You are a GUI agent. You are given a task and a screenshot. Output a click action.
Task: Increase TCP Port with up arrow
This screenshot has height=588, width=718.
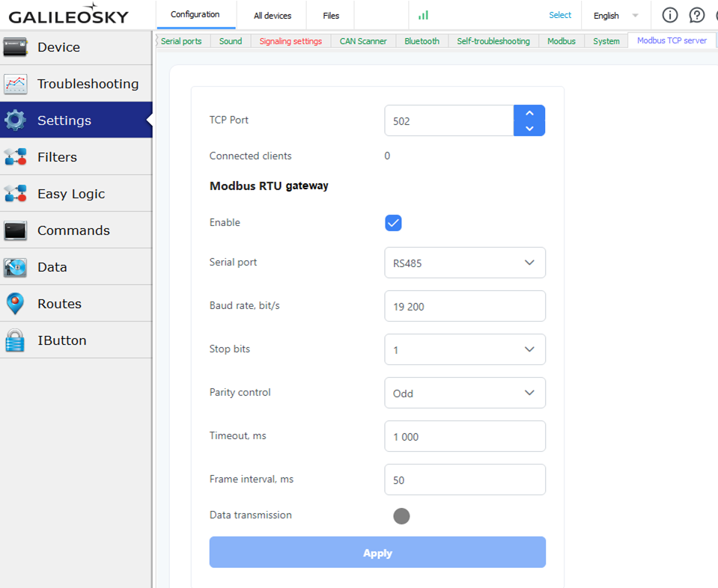pos(529,113)
